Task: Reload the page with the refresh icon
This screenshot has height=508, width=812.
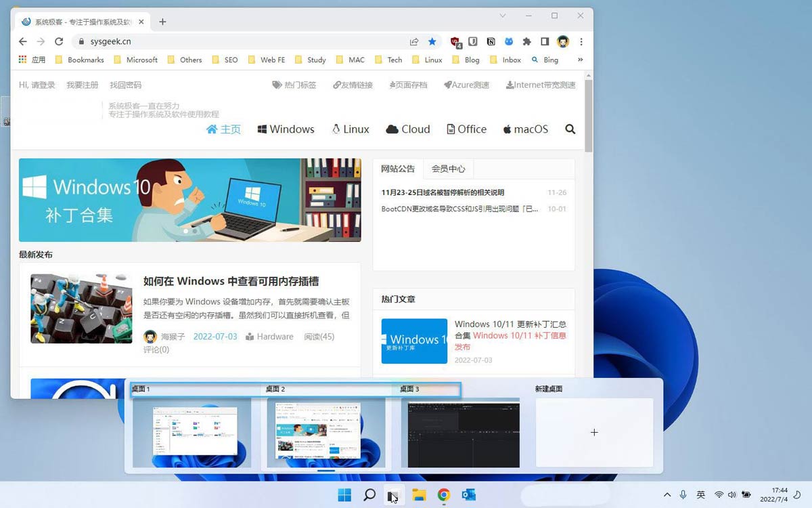Action: (59, 41)
